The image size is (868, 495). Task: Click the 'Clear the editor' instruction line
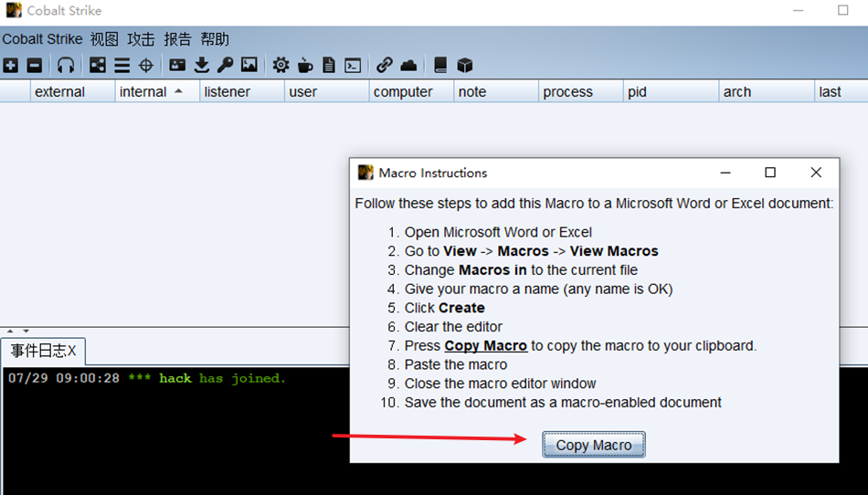point(453,327)
